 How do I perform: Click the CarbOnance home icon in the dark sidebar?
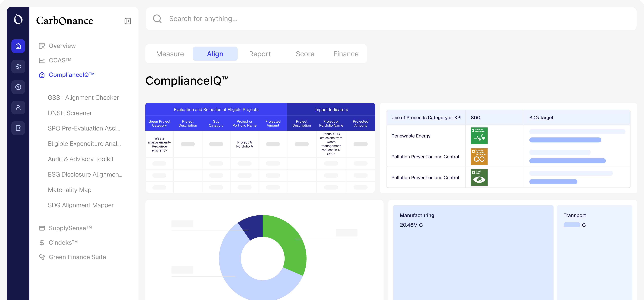pyautogui.click(x=18, y=46)
